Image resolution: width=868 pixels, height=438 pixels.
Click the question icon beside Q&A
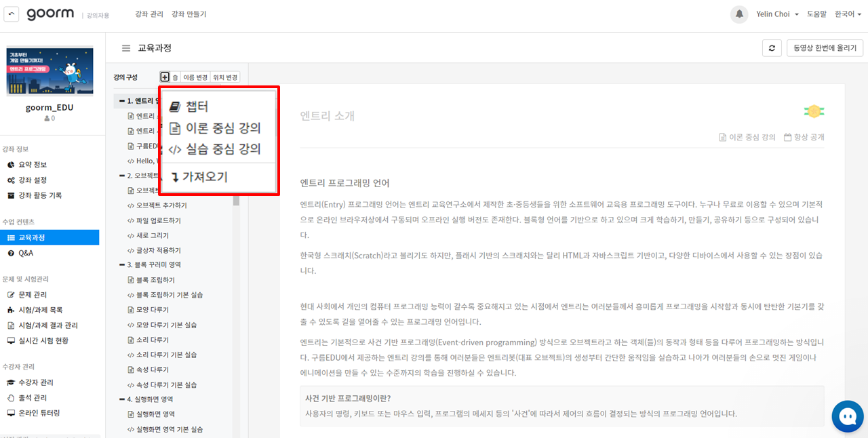11,253
